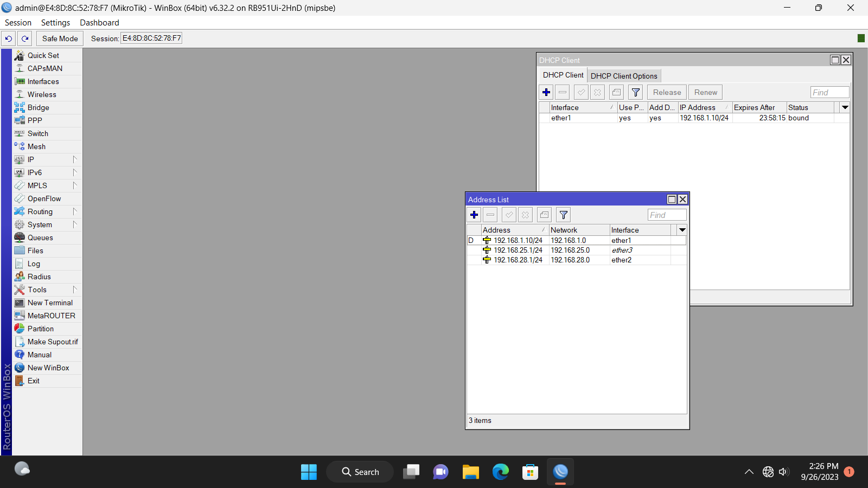Open Settings menu
Screen dimensions: 868x488
click(x=55, y=23)
